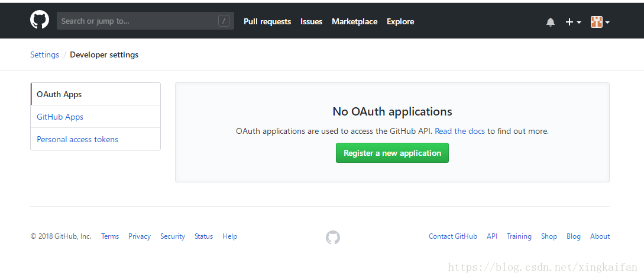Image resolution: width=644 pixels, height=279 pixels.
Task: Open Terms in footer
Action: (x=110, y=236)
